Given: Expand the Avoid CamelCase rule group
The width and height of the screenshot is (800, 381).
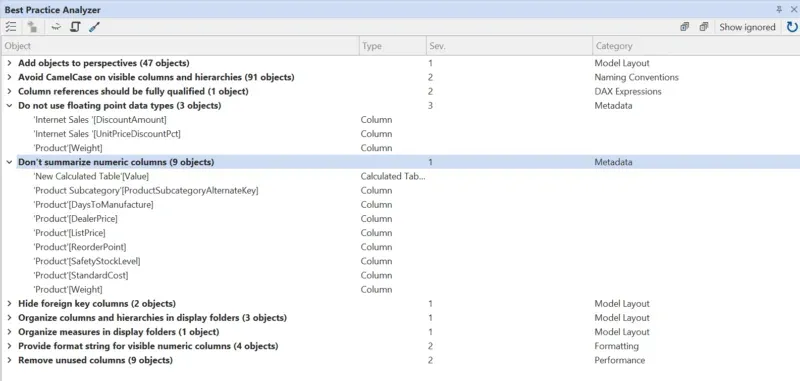Looking at the screenshot, I should pyautogui.click(x=9, y=78).
